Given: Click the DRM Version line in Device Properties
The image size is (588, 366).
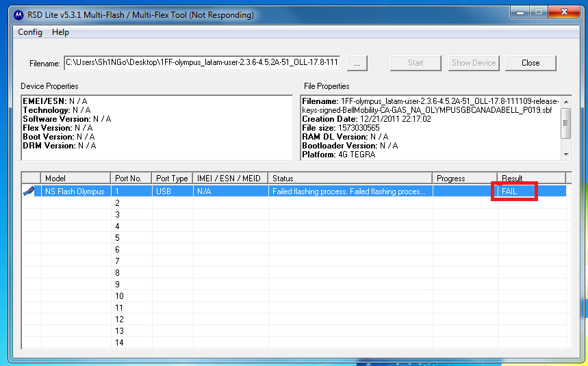Looking at the screenshot, I should click(60, 146).
